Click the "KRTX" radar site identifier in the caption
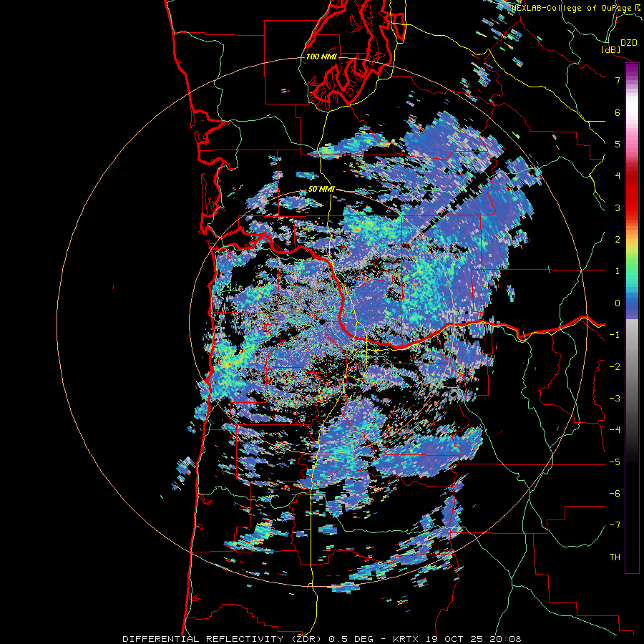This screenshot has height=644, width=644. (x=406, y=639)
